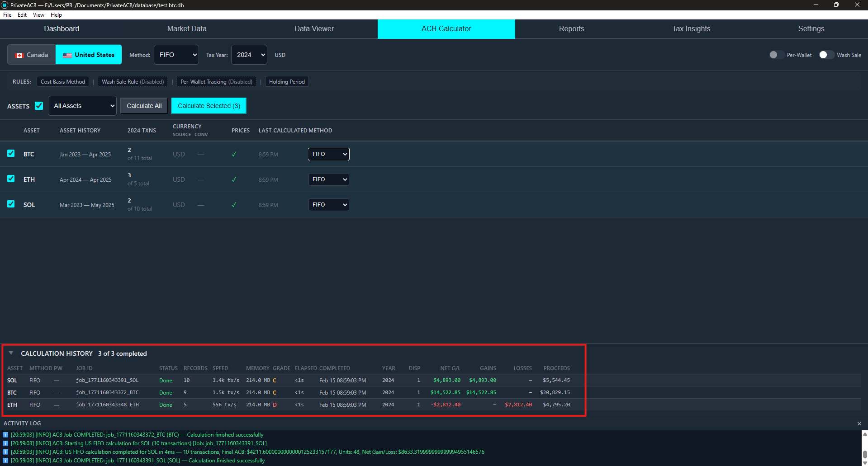Click the PrivateACB app icon in title bar
The height and width of the screenshot is (466, 868).
[x=5, y=5]
